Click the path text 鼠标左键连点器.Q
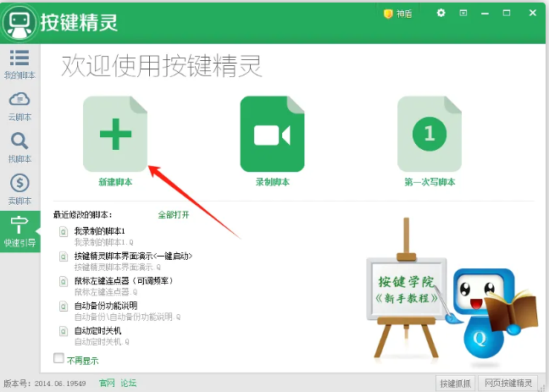 click(106, 292)
